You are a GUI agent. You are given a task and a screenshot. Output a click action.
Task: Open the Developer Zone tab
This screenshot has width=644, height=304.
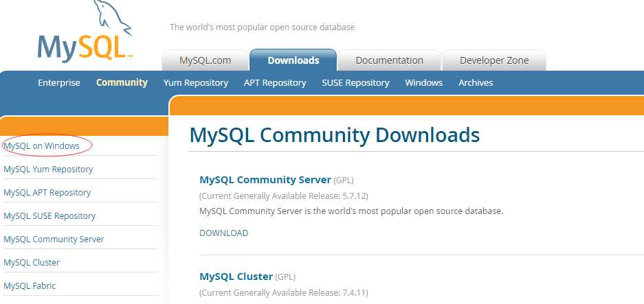[x=494, y=60]
